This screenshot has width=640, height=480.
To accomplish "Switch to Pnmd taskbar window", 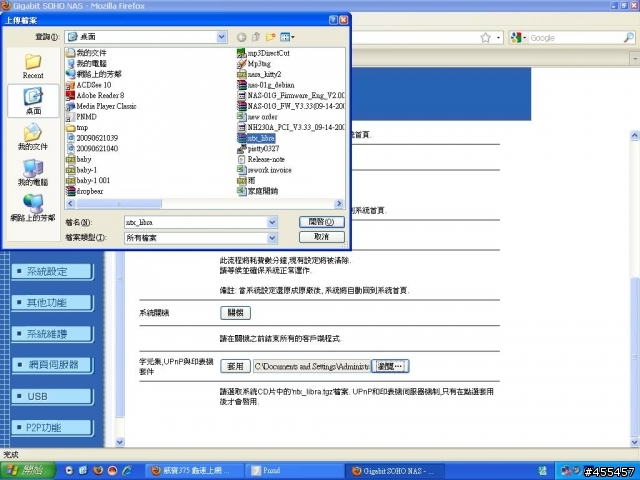I will click(295, 471).
